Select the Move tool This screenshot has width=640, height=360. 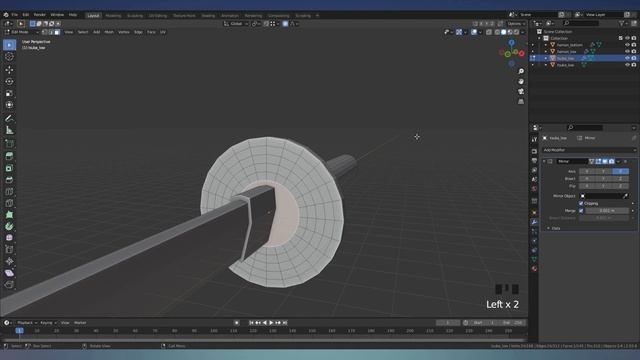(9, 70)
